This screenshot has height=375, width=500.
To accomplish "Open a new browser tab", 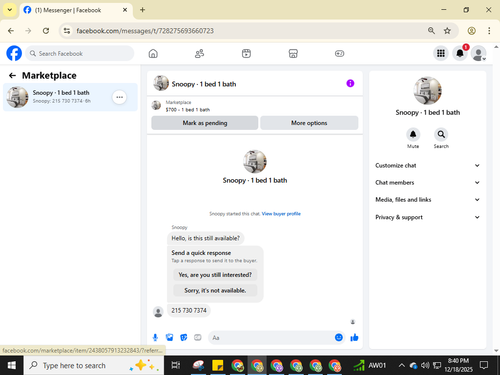I will point(142,10).
